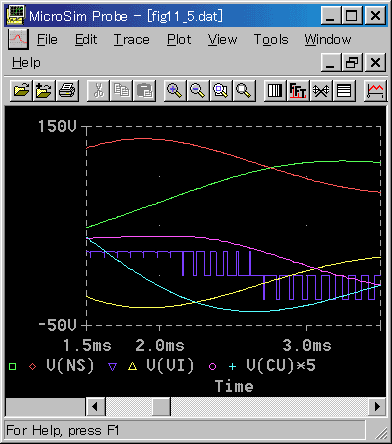Open the Tools menu
This screenshot has height=444, width=392.
point(271,40)
